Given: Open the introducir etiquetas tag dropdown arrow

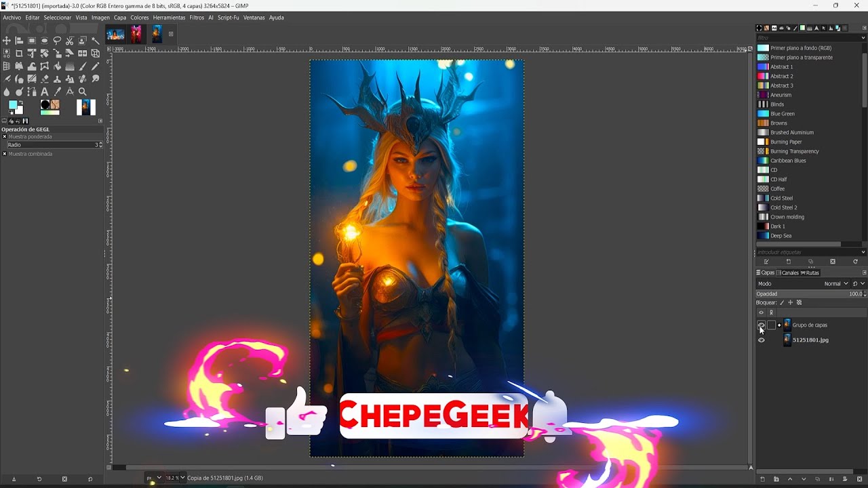Looking at the screenshot, I should tap(863, 252).
